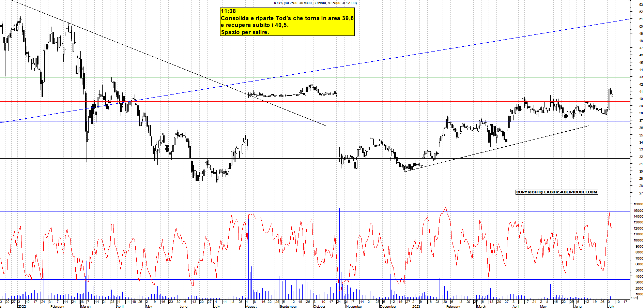The image size is (644, 308).
Task: Click the 'November' month label
Action: point(354,306)
